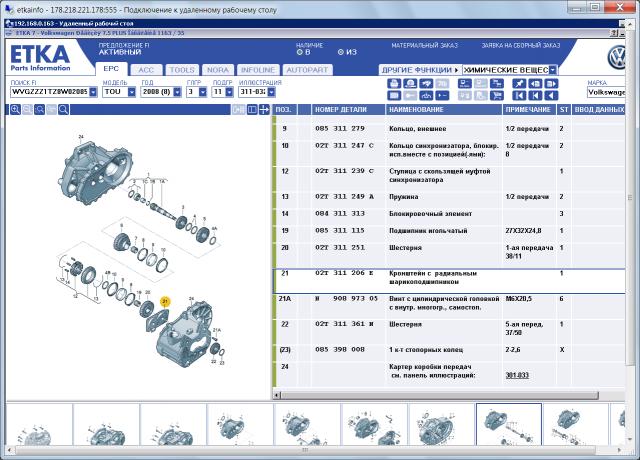The height and width of the screenshot is (460, 640).
Task: Click the next illustration page icon
Action: 551,84
